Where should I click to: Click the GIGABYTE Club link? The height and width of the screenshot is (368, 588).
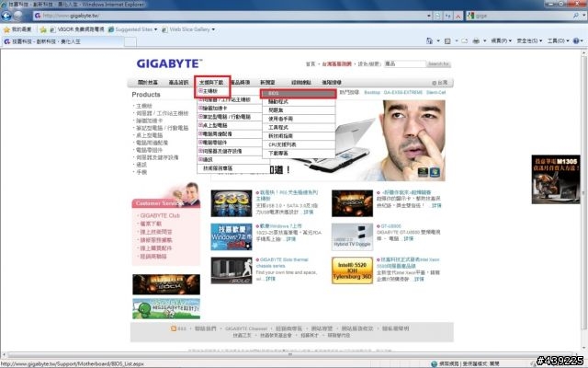pyautogui.click(x=160, y=215)
